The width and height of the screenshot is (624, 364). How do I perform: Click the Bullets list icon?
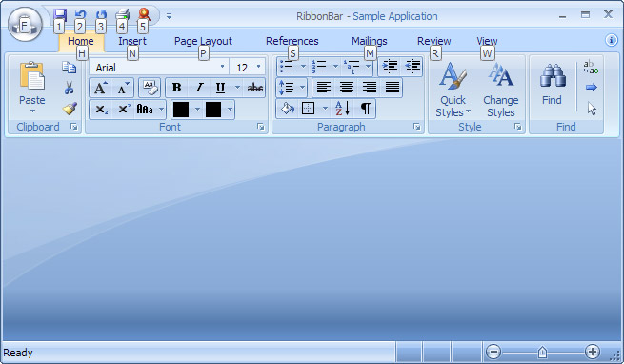287,67
